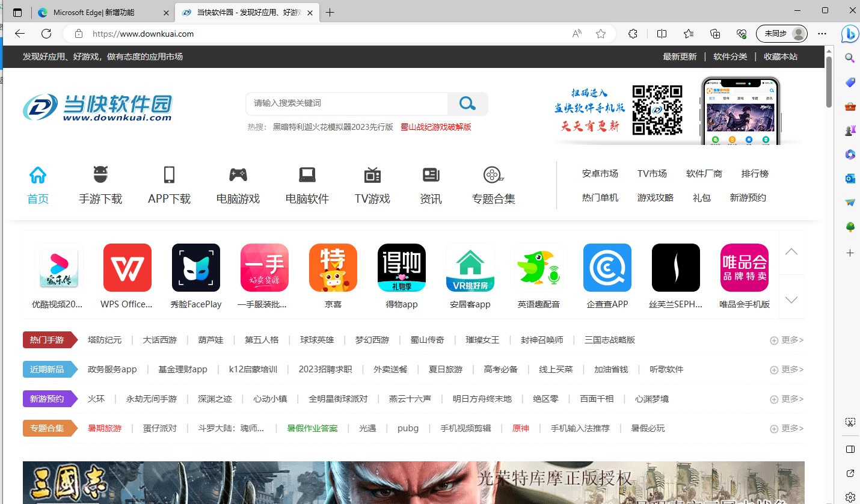Open the 京喜 app icon
860x504 pixels.
click(333, 268)
